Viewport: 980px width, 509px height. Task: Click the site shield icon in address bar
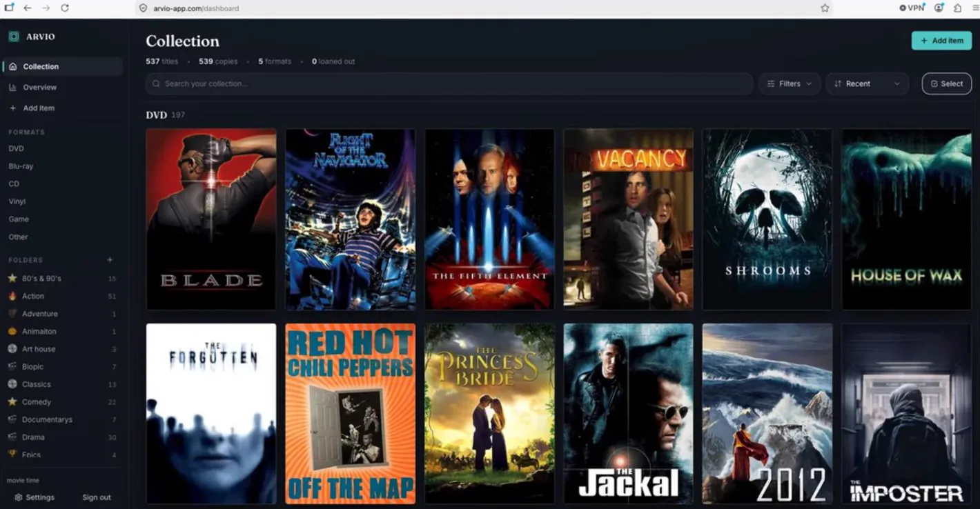coord(143,8)
